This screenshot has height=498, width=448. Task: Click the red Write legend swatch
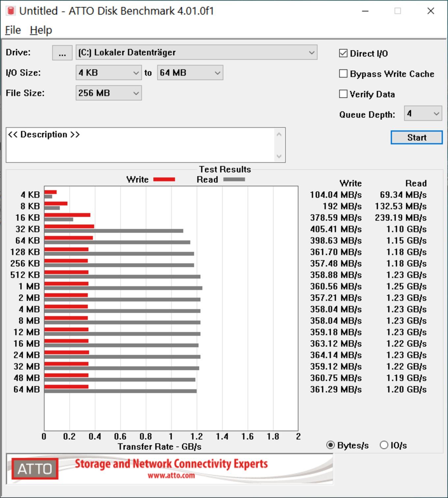tap(164, 179)
